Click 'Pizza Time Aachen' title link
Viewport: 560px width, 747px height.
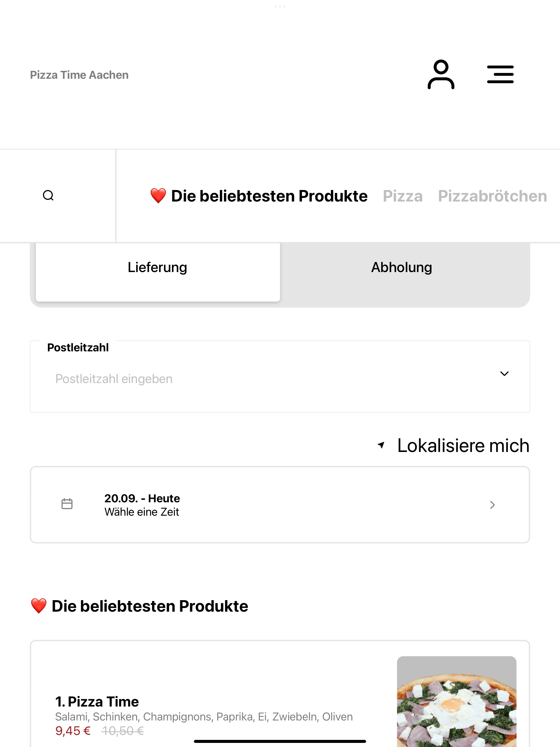[79, 75]
